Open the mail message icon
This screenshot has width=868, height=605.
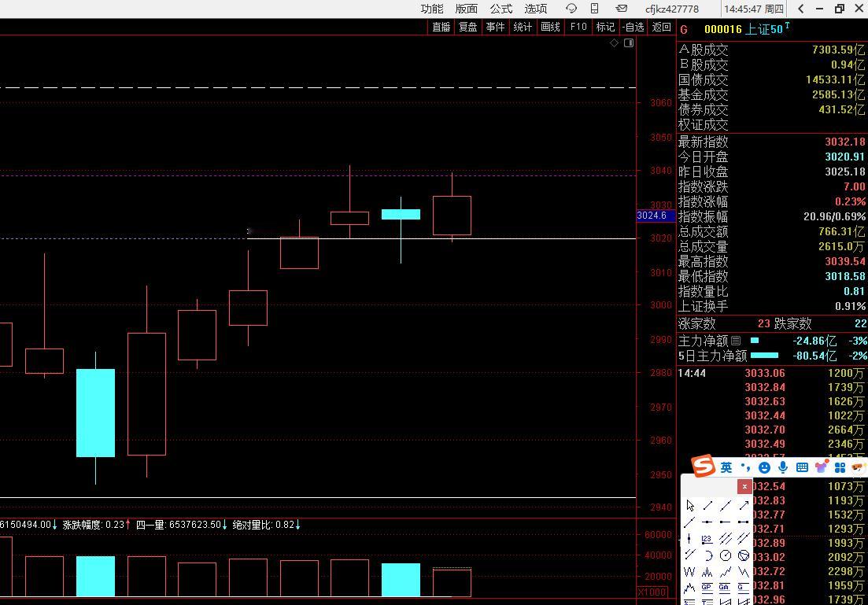pos(621,9)
